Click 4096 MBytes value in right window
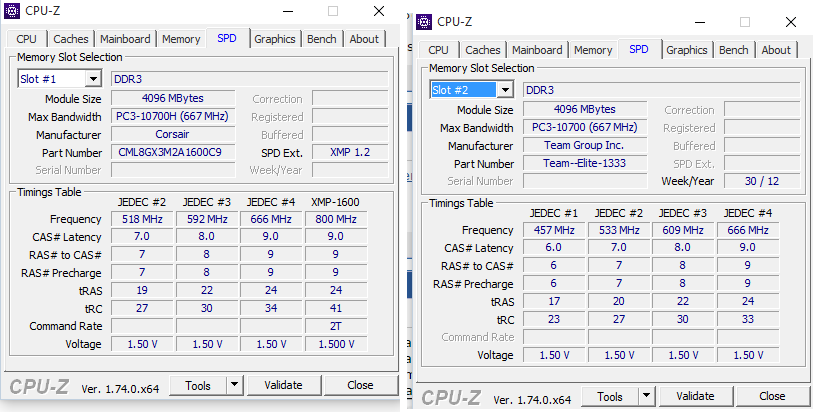 pos(585,109)
